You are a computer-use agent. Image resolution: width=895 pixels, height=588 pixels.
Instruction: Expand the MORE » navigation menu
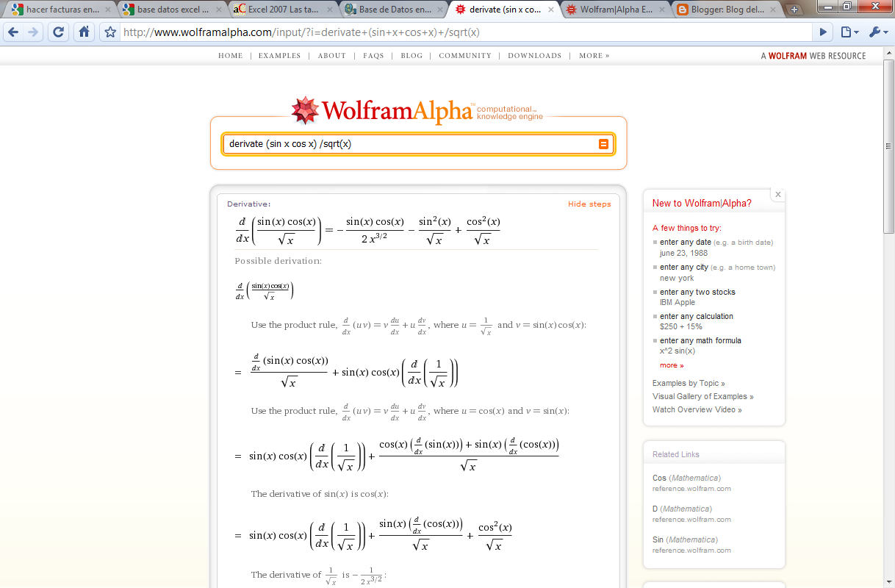(594, 56)
